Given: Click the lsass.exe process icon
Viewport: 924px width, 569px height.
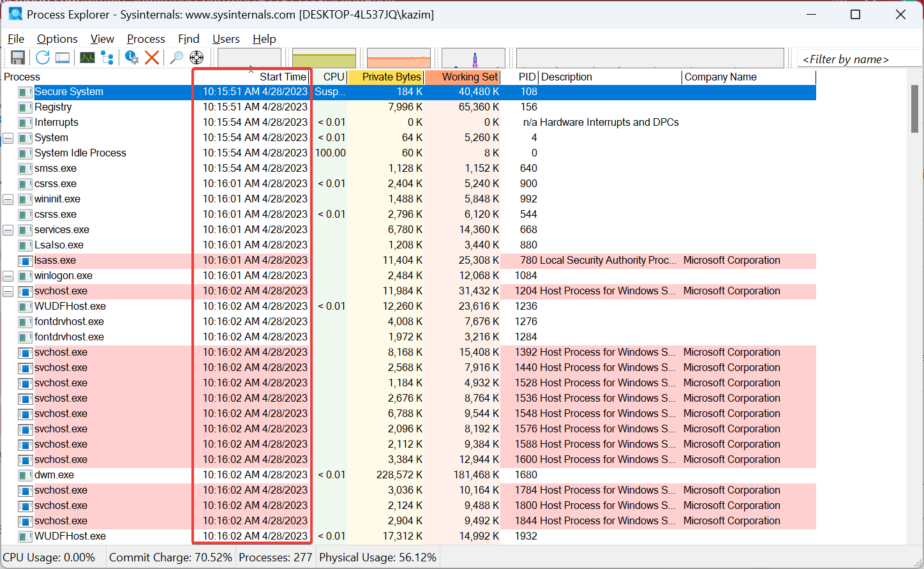Looking at the screenshot, I should click(x=25, y=261).
